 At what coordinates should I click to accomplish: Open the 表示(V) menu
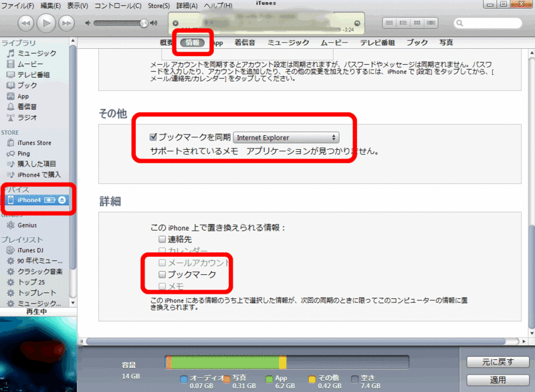[x=78, y=5]
